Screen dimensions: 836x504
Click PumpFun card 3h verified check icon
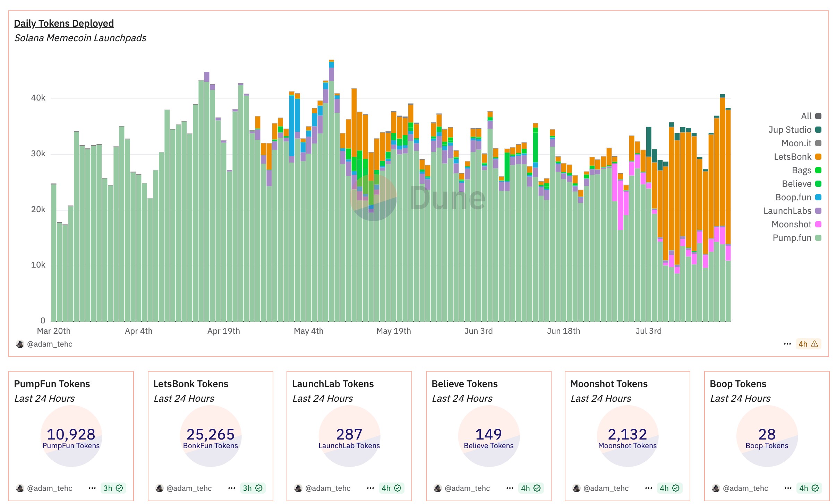click(x=119, y=488)
